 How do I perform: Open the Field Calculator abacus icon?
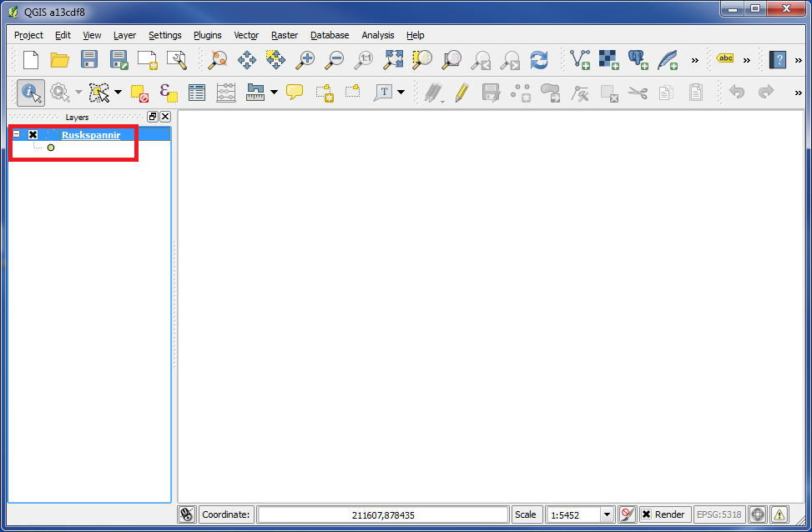click(226, 93)
